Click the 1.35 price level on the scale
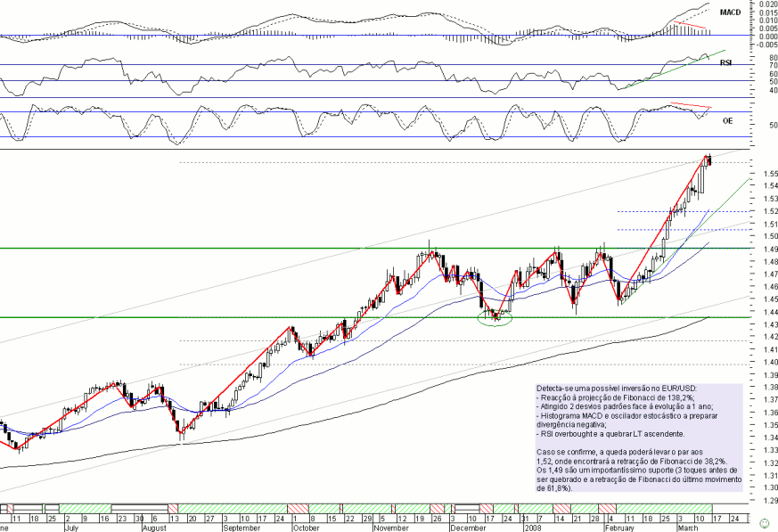Screen dimensions: 778x532 [x=771, y=425]
